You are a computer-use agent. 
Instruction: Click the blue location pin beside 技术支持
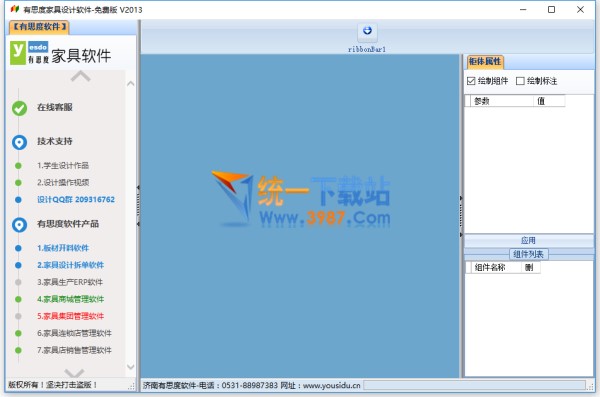[x=20, y=142]
